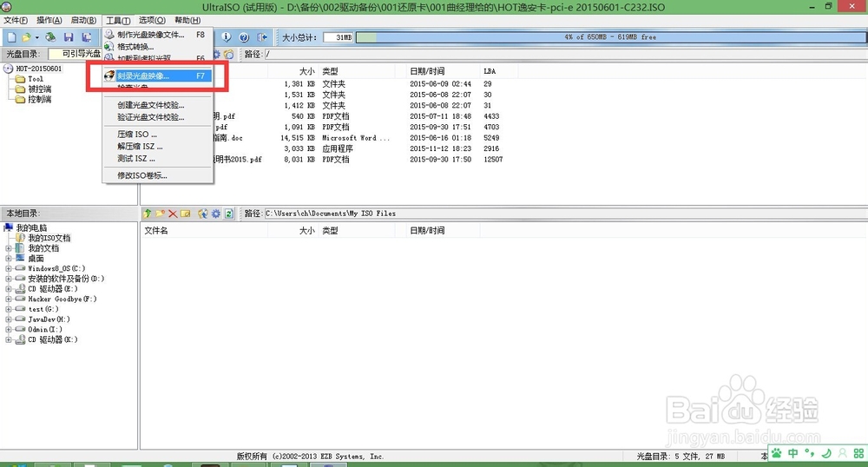Expand the 桌面 tree node
Screen dimensions: 868x467
coord(9,259)
